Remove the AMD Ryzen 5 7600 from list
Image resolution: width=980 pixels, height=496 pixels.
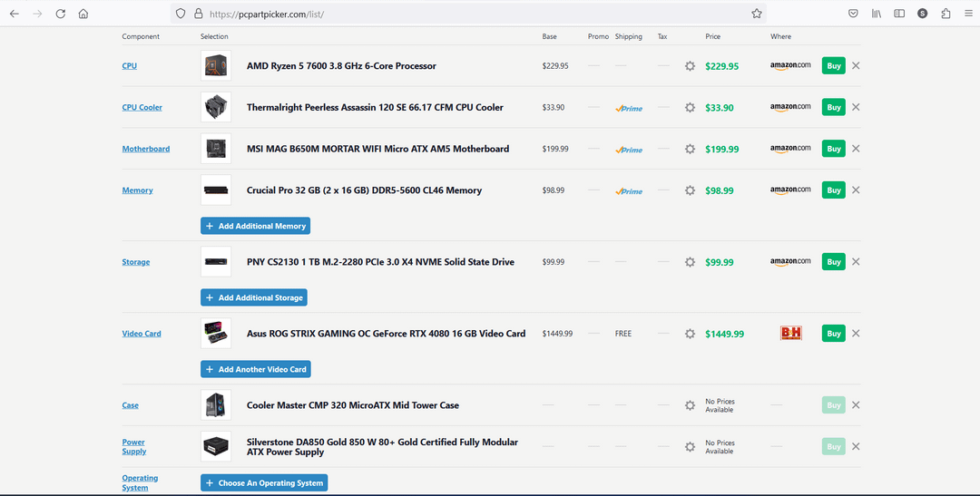coord(856,65)
